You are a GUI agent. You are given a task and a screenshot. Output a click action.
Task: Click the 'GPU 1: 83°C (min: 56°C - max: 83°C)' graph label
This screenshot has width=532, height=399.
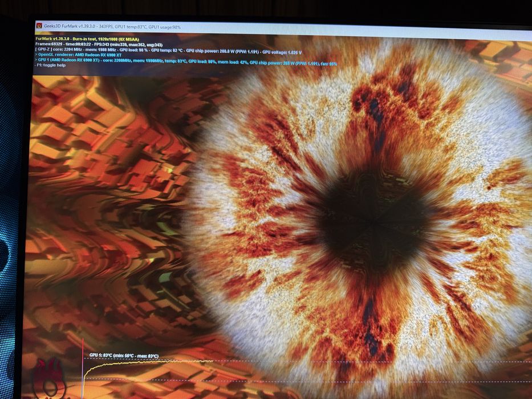click(124, 356)
